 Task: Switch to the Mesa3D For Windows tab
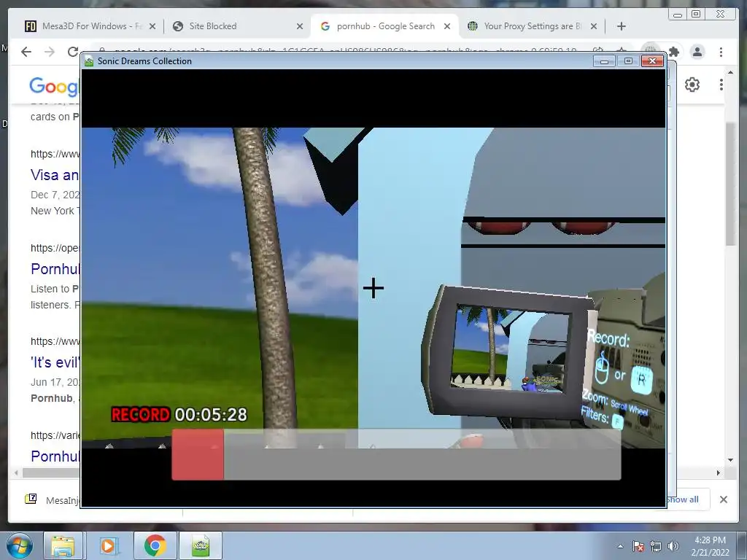pos(90,26)
